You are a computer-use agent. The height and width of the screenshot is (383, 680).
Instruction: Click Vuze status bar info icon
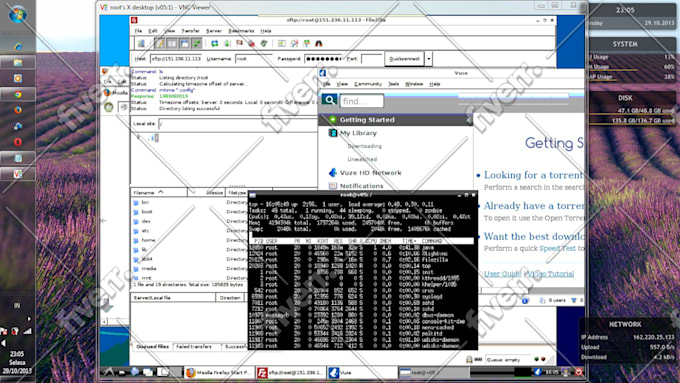point(525,301)
